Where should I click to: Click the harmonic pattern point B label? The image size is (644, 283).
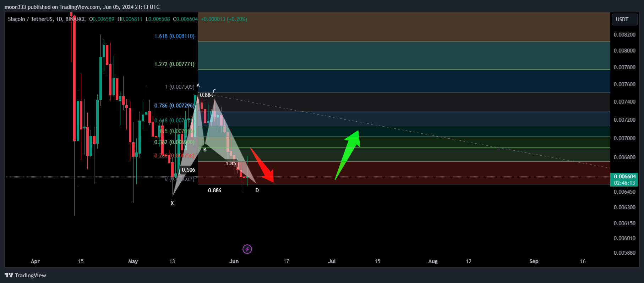coord(205,150)
